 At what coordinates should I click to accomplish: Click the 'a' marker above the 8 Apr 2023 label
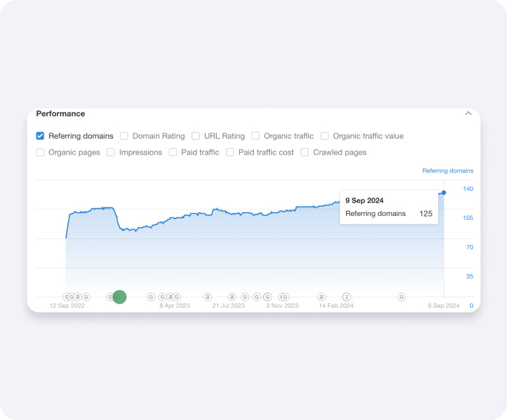click(170, 297)
